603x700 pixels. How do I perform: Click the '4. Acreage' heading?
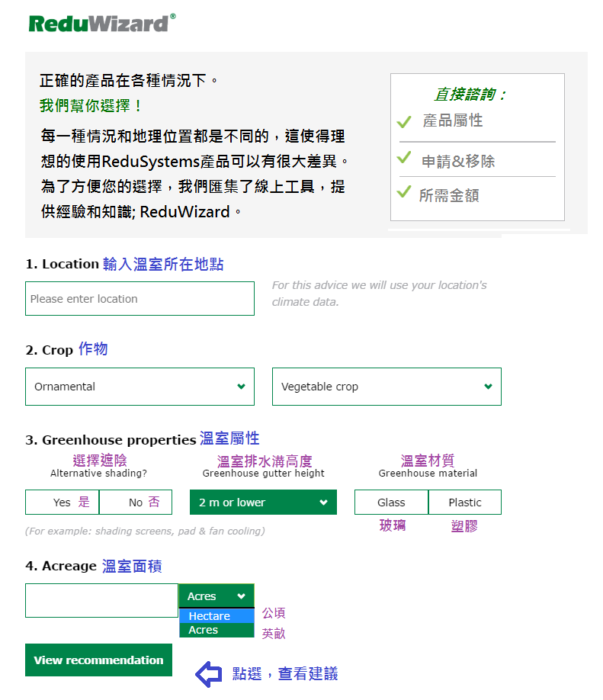pos(61,566)
